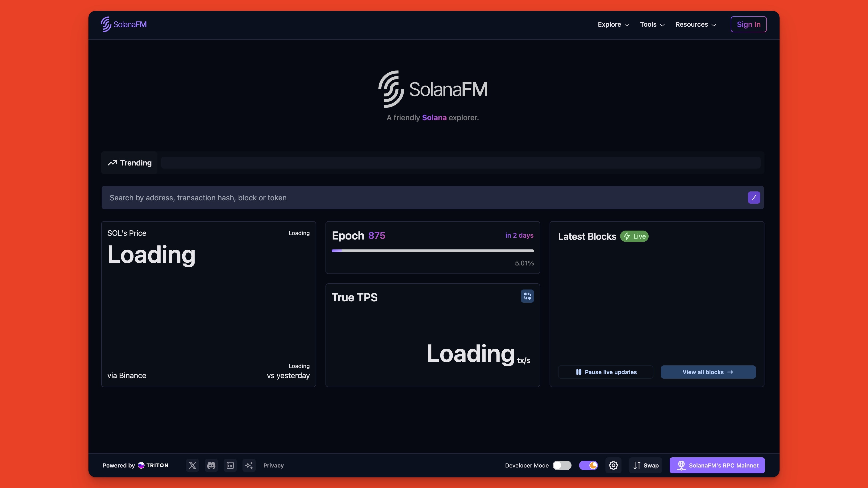The image size is (868, 488).
Task: Open the Explore dropdown menu
Action: pos(613,24)
